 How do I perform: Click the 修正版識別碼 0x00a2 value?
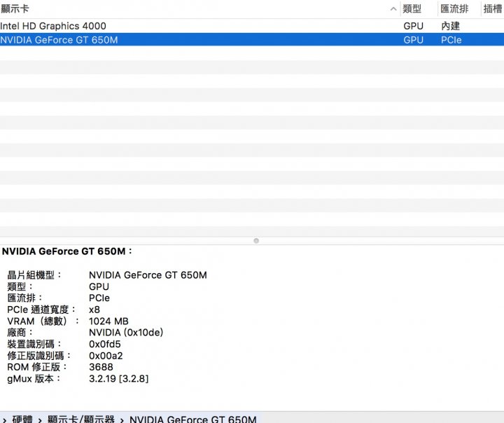pos(106,356)
